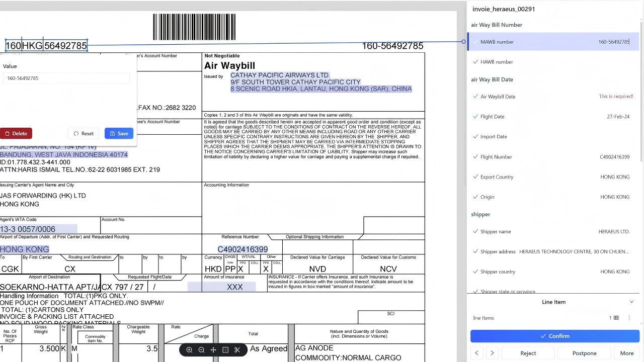The width and height of the screenshot is (644, 362).
Task: Go to previous document with left arrow
Action: 476,353
